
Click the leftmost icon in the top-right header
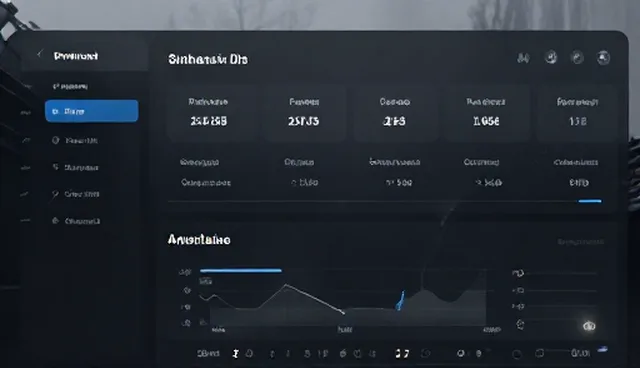pyautogui.click(x=523, y=58)
